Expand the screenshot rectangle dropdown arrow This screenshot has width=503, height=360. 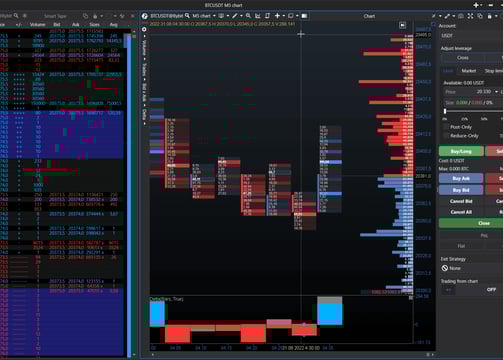297,16
